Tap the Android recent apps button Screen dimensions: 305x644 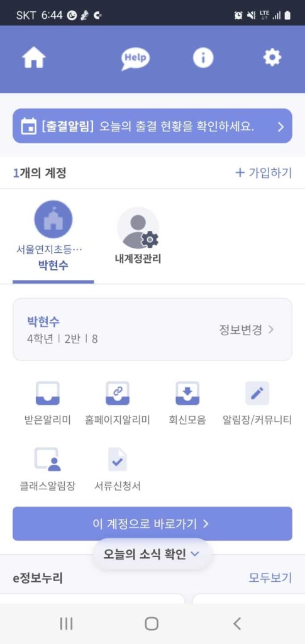point(66,623)
